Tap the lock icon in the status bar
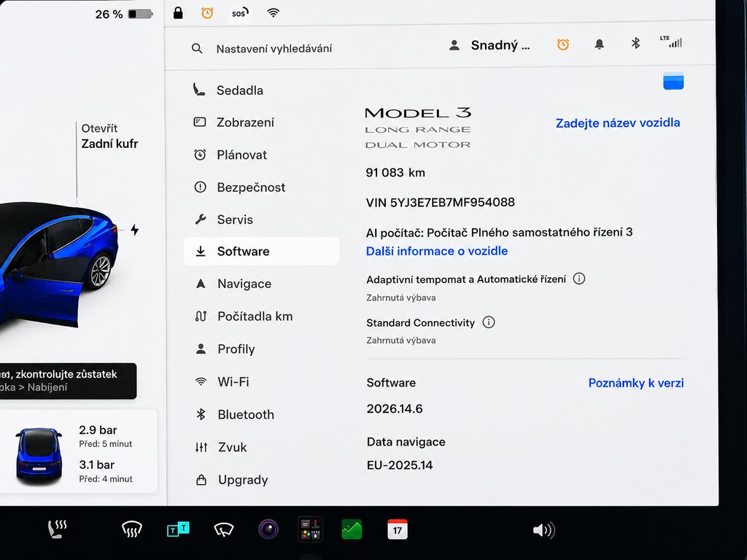Viewport: 747px width, 560px height. (x=178, y=13)
